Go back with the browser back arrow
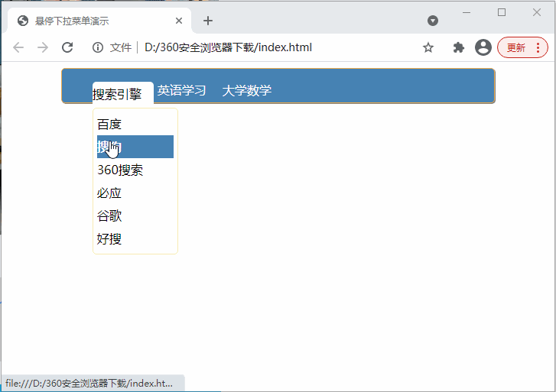The height and width of the screenshot is (392, 556). [x=18, y=47]
